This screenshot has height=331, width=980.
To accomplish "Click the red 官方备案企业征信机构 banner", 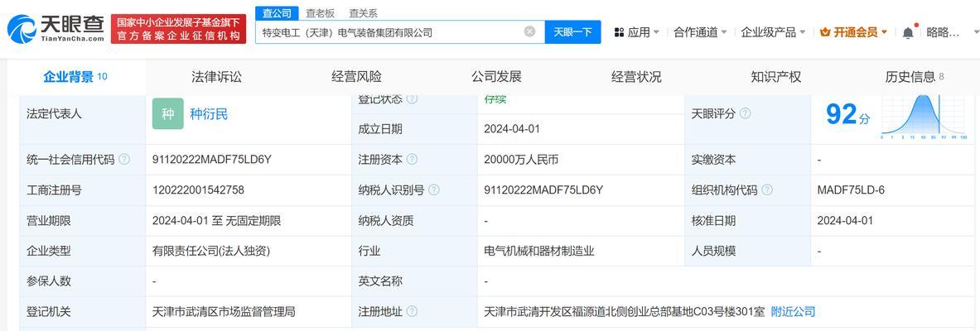I will coord(179,29).
